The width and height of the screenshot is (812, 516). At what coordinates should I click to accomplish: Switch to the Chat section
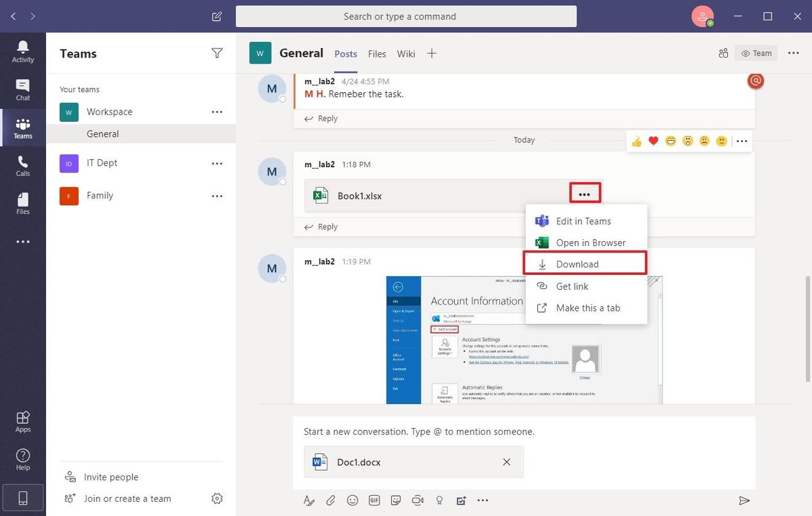tap(23, 88)
